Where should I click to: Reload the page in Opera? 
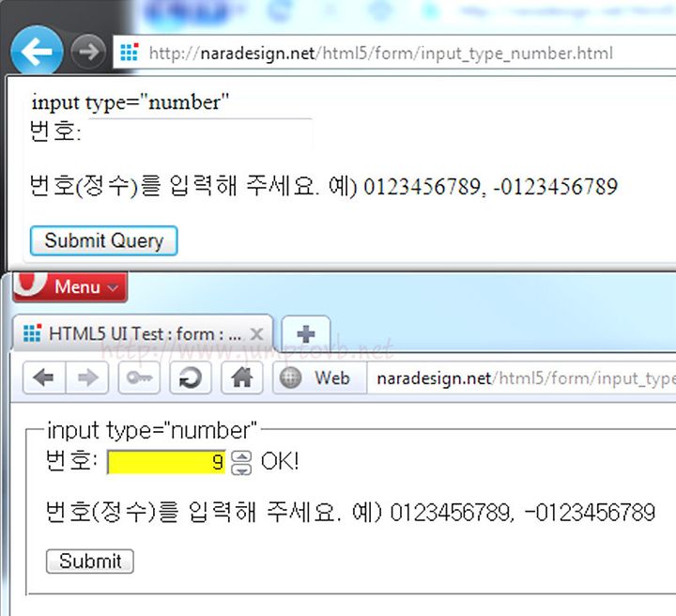190,378
